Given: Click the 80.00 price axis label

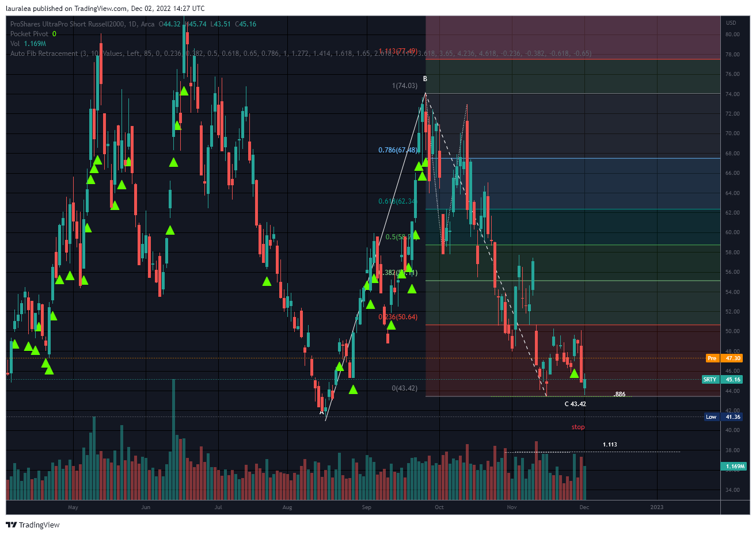Looking at the screenshot, I should [732, 35].
